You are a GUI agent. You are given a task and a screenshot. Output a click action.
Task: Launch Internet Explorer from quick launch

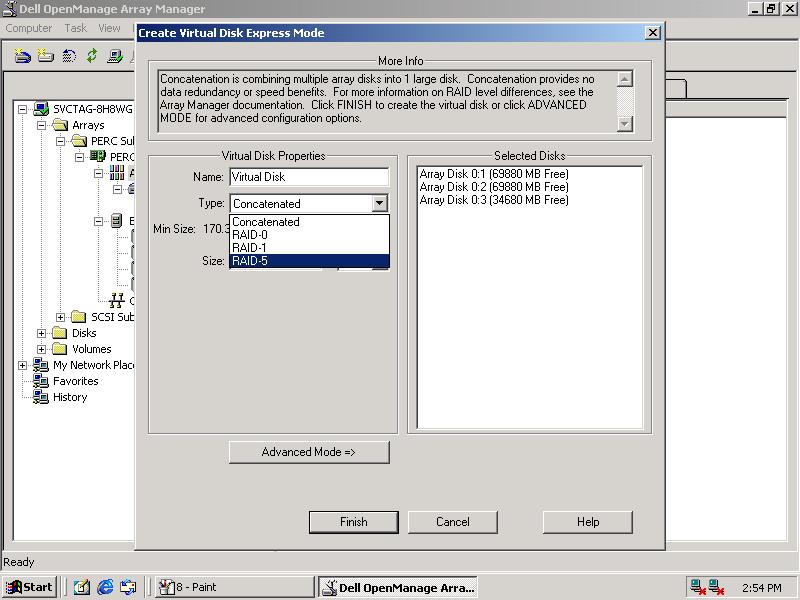105,587
